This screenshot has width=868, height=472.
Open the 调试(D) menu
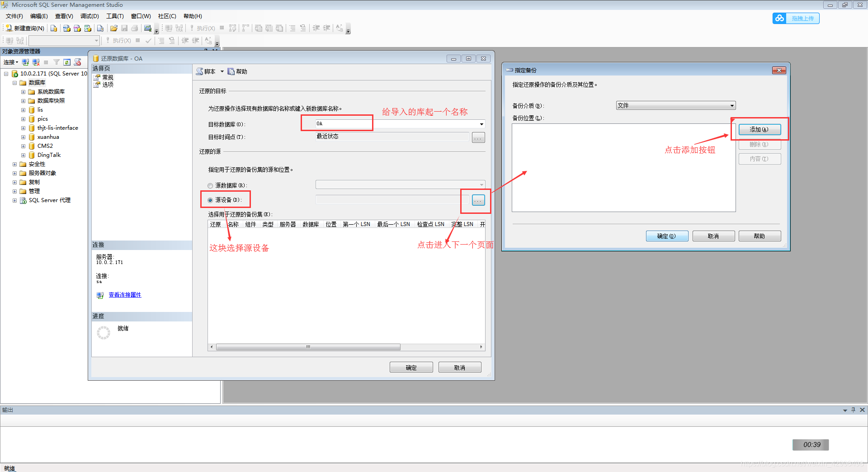coord(90,16)
